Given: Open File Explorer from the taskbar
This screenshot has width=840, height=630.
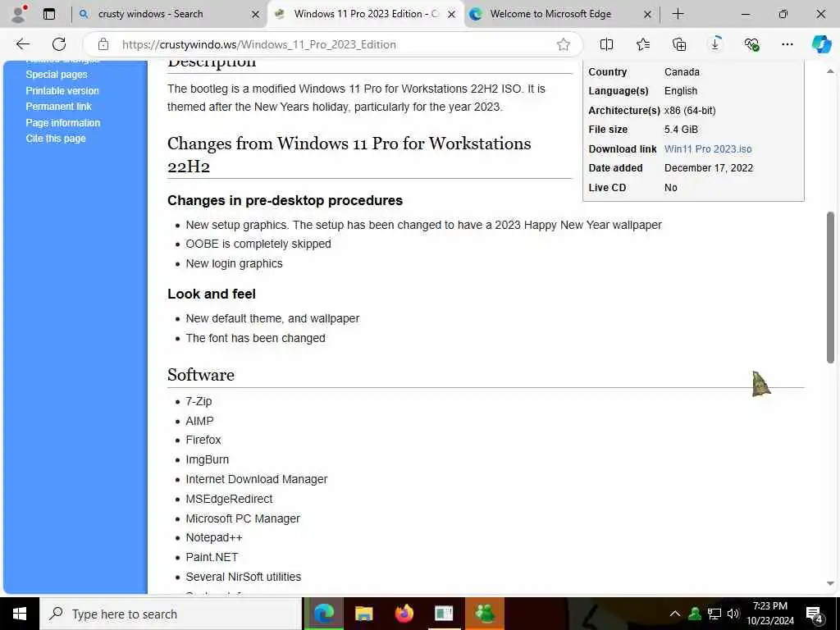Looking at the screenshot, I should pos(363,614).
